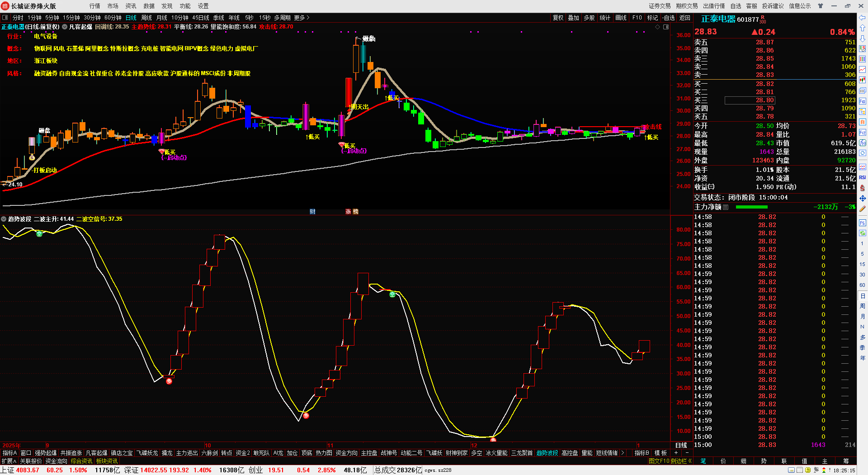This screenshot has width=868, height=475.
Task: Open the 图文F10 link
Action: (x=659, y=461)
